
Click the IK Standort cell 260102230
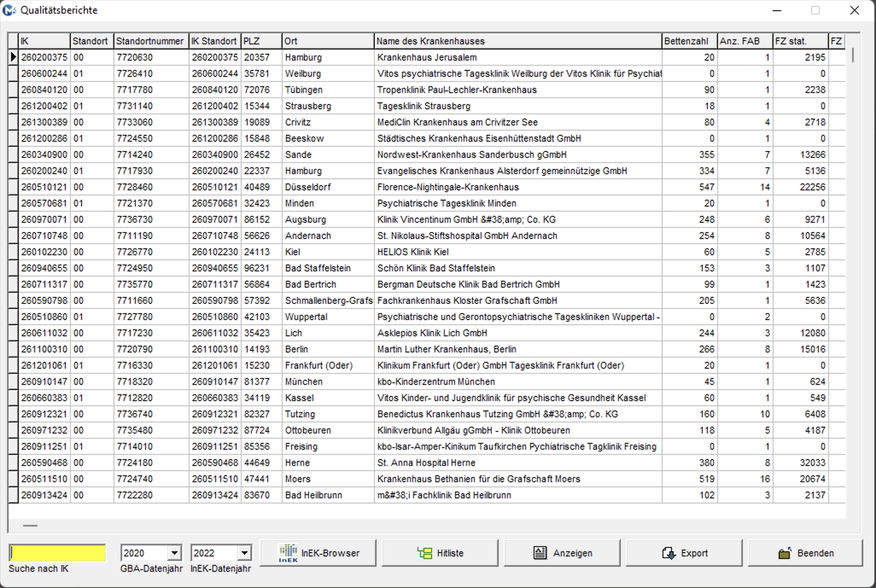215,252
